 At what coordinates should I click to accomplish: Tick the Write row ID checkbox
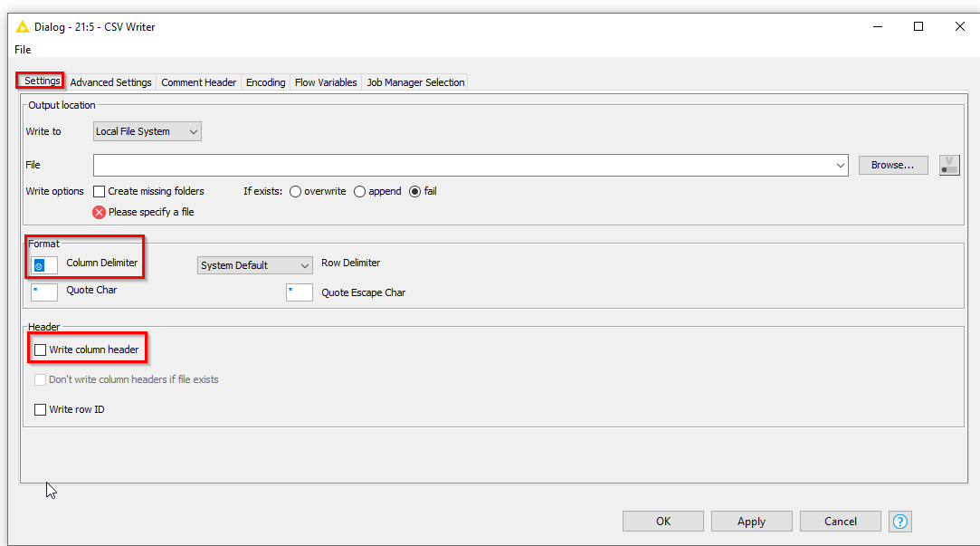click(x=40, y=409)
